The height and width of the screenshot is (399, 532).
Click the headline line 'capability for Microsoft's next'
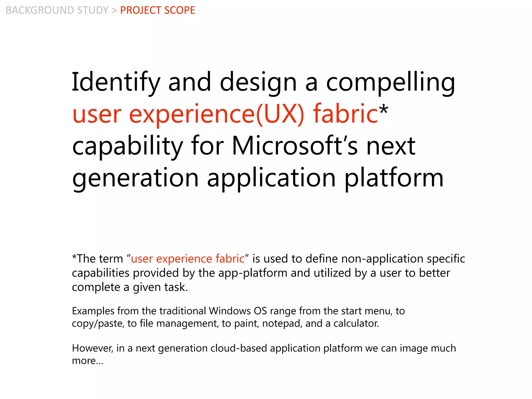244,146
